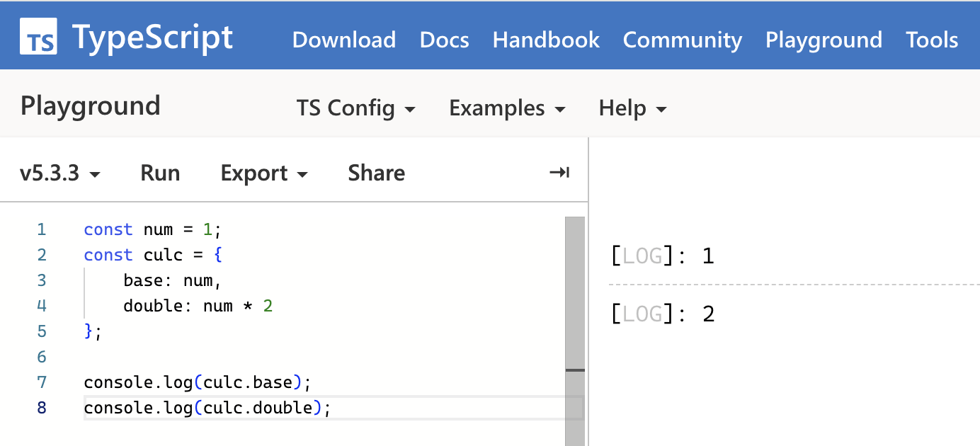980x446 pixels.
Task: Click the closing '};' on line 5
Action: [93, 331]
